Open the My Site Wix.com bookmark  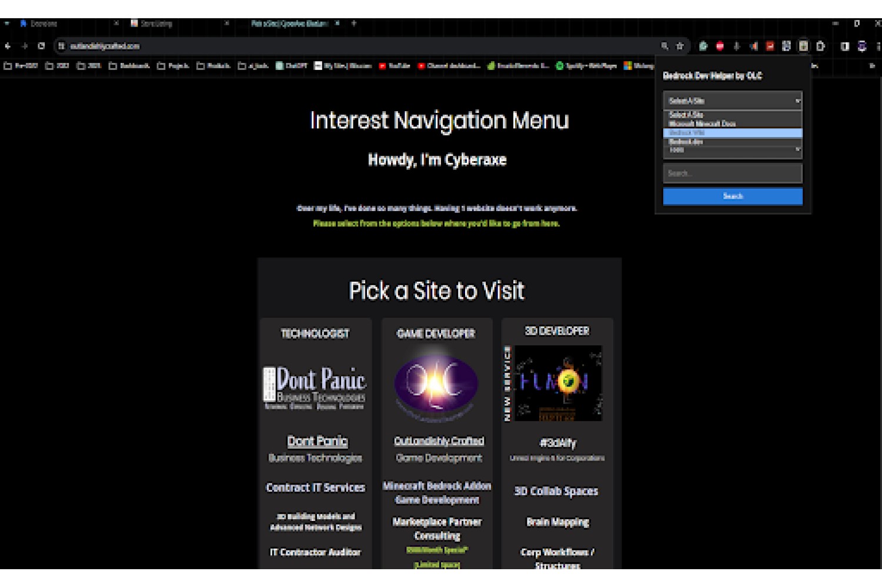tap(343, 66)
